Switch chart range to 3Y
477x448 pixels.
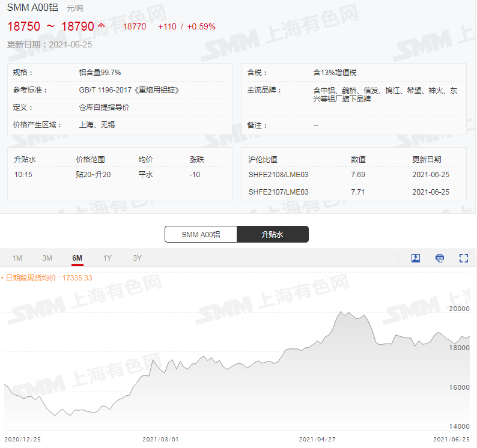click(137, 258)
